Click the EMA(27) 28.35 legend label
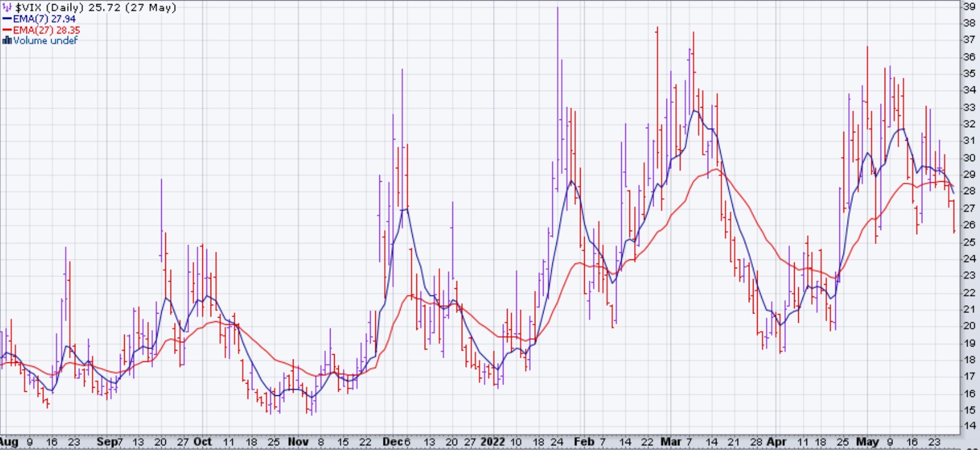 pyautogui.click(x=46, y=30)
